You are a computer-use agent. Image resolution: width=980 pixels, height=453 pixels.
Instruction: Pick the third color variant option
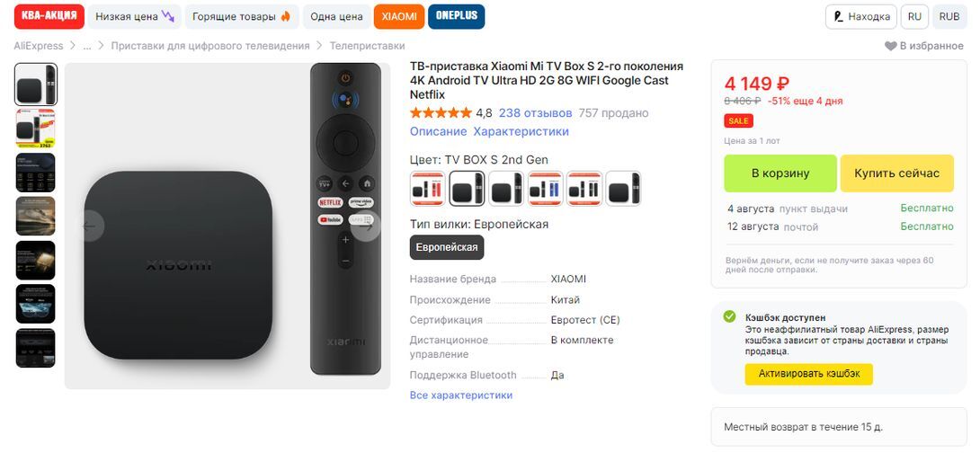pyautogui.click(x=505, y=189)
